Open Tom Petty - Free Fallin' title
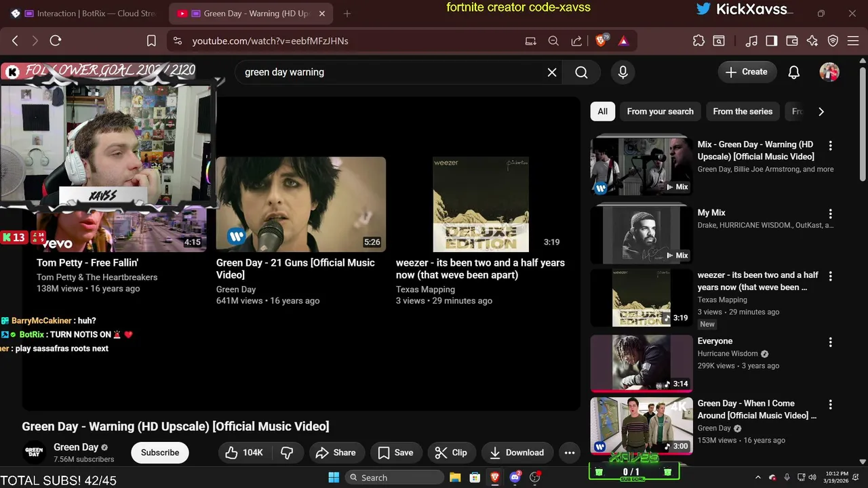 pos(87,262)
